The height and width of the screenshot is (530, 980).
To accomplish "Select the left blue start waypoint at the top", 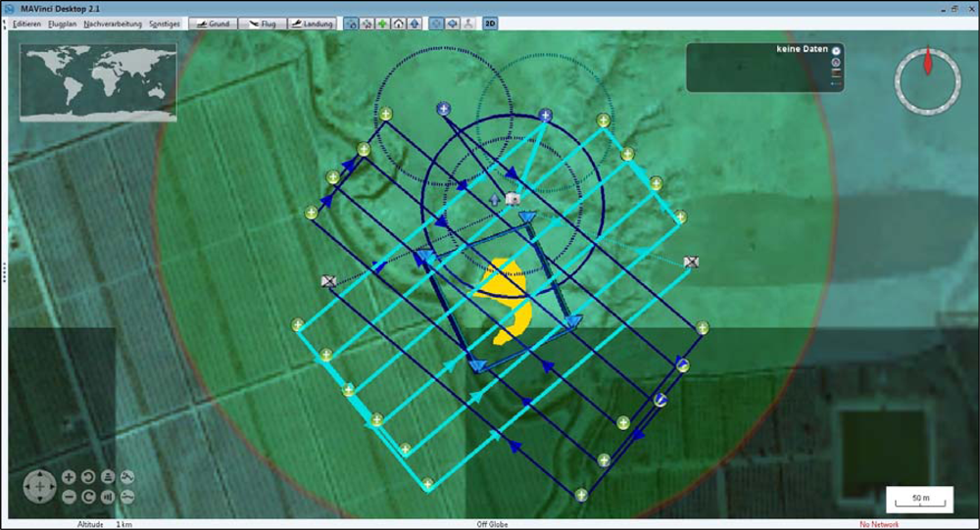I will tap(443, 109).
